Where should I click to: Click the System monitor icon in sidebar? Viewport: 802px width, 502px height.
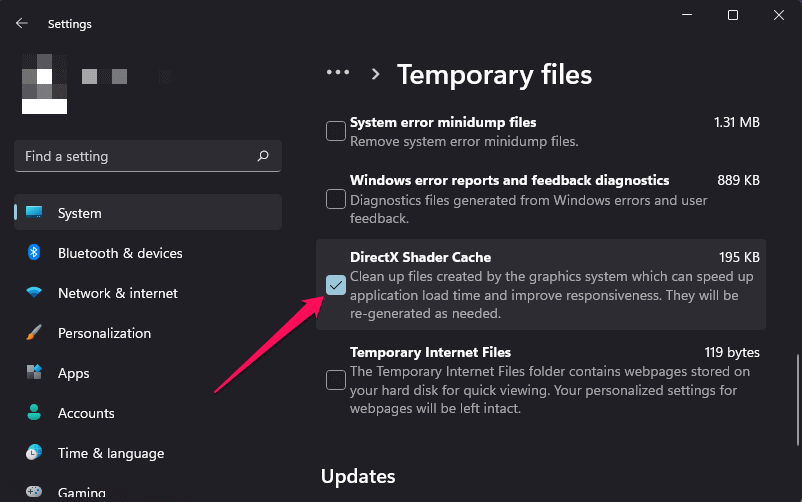pyautogui.click(x=35, y=213)
